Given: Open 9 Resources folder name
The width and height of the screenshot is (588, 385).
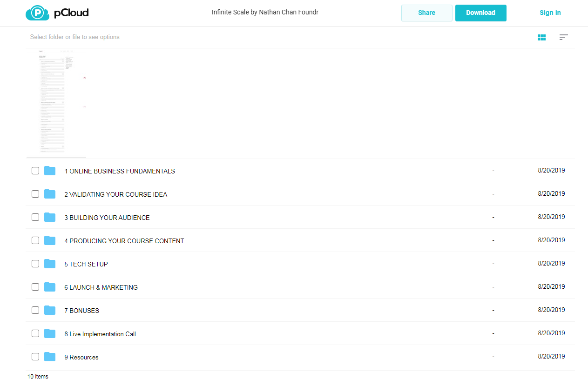Looking at the screenshot, I should (81, 357).
